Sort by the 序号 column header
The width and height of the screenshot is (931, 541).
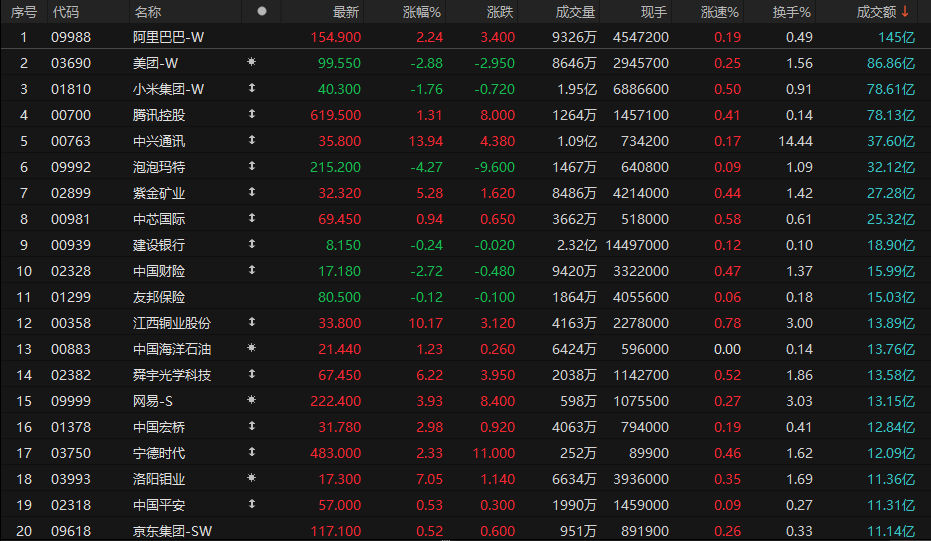tap(24, 12)
